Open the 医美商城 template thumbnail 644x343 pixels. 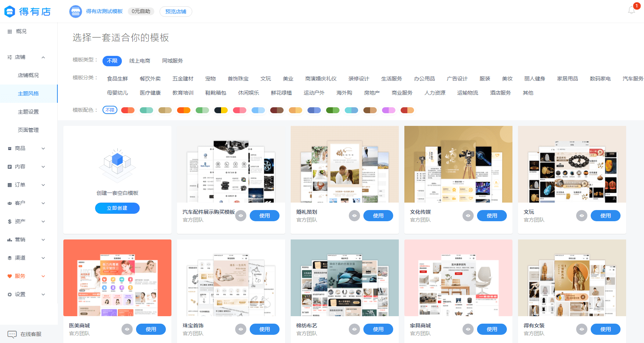tap(117, 278)
